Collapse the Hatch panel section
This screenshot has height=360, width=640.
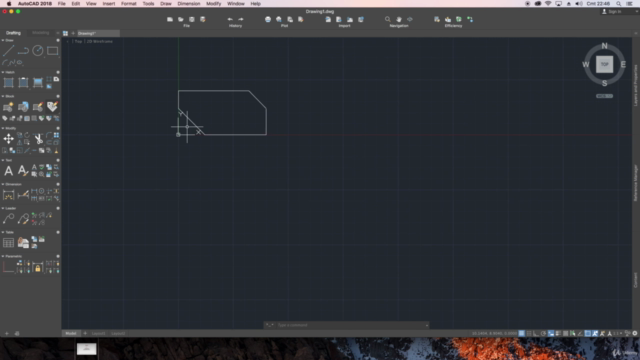coord(3,72)
